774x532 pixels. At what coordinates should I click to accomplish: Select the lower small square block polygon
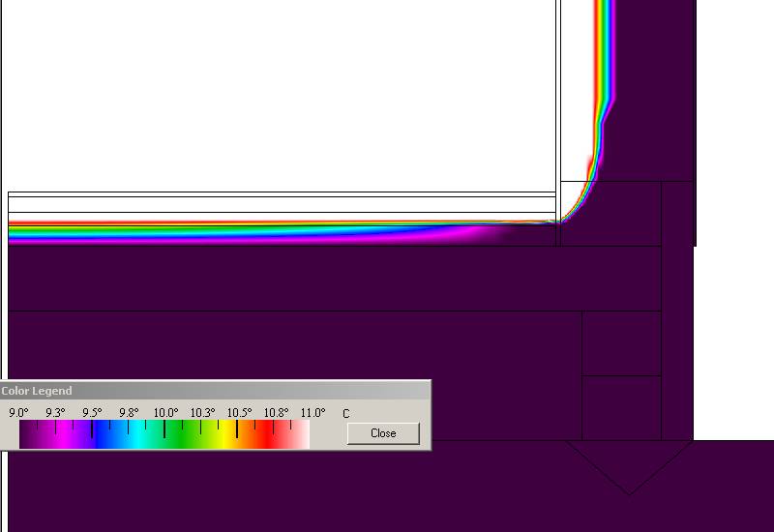(621, 407)
